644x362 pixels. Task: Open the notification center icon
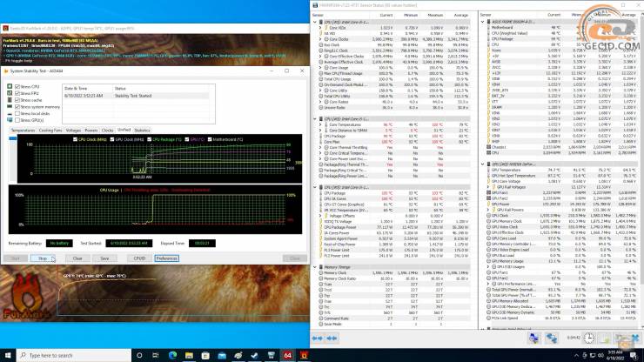(x=634, y=355)
